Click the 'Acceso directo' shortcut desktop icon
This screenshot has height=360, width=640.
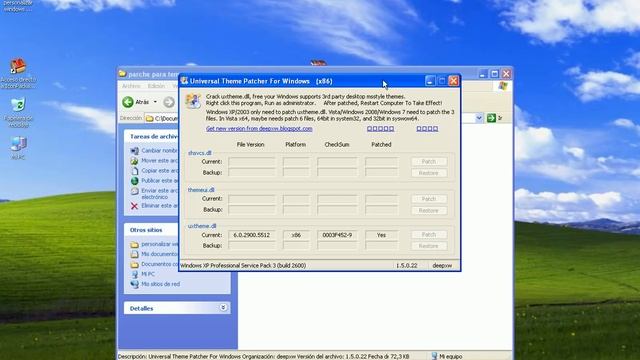(x=18, y=66)
